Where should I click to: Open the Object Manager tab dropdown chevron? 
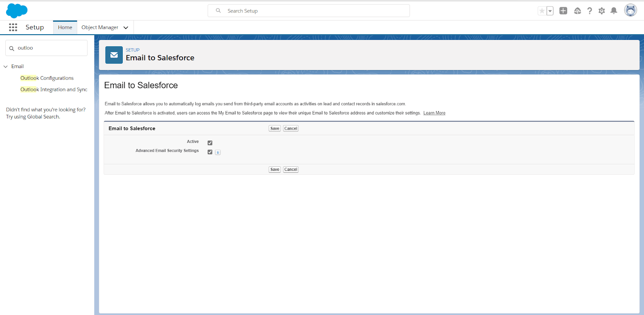pyautogui.click(x=126, y=28)
